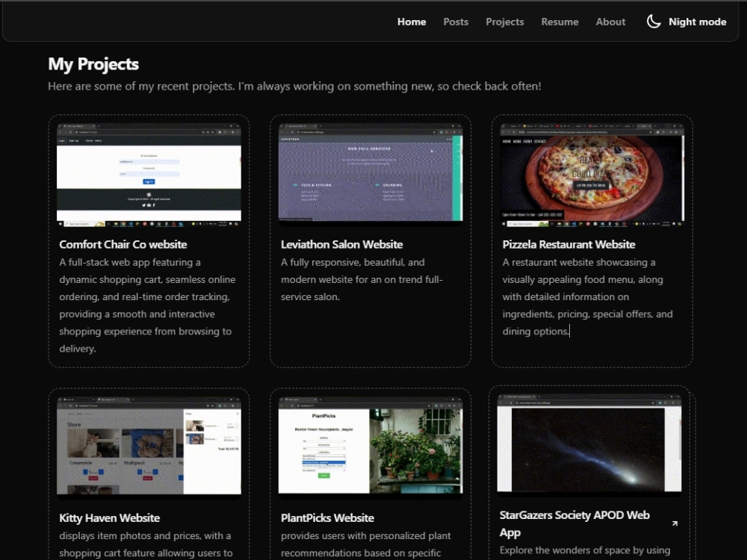747x560 pixels.
Task: Click the 'restaurant website showcasing' description text
Action: click(587, 296)
